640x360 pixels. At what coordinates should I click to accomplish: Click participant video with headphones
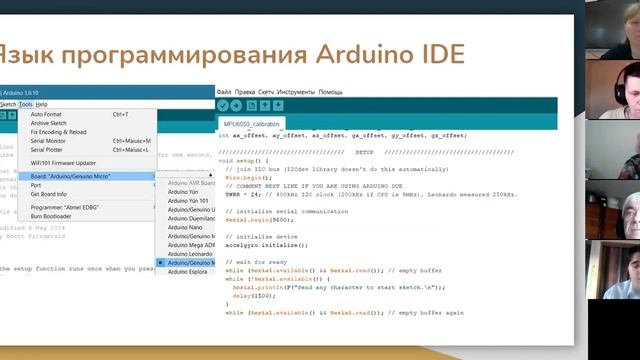pos(613,90)
